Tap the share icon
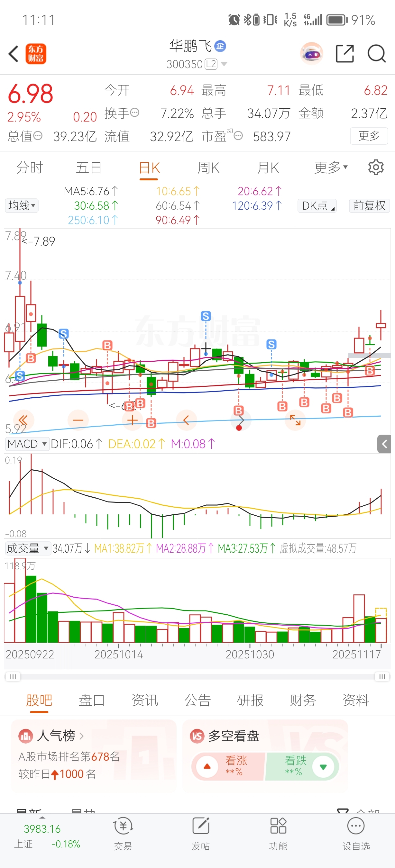Image resolution: width=395 pixels, height=868 pixels. pyautogui.click(x=345, y=54)
